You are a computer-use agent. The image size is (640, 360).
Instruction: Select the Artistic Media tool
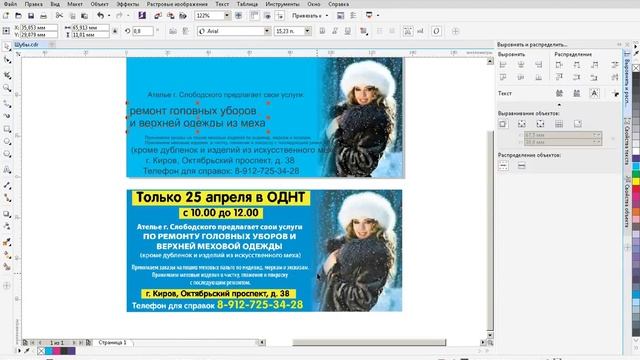point(7,116)
